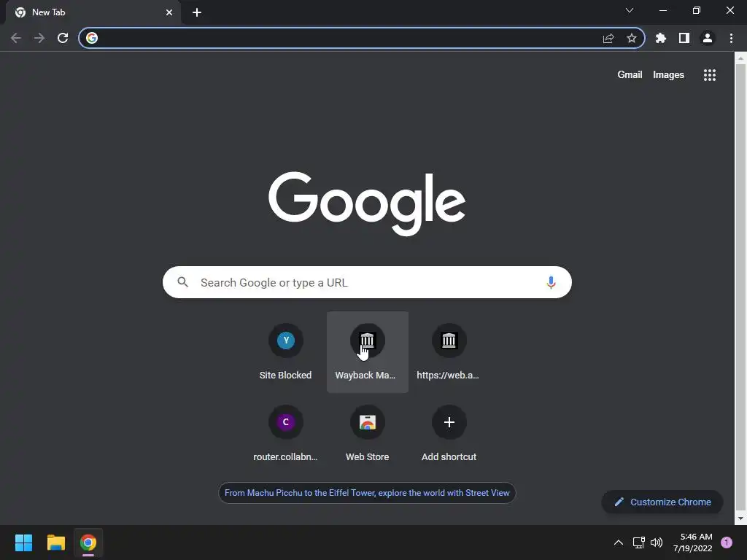Start voice search with microphone icon

[x=551, y=282]
